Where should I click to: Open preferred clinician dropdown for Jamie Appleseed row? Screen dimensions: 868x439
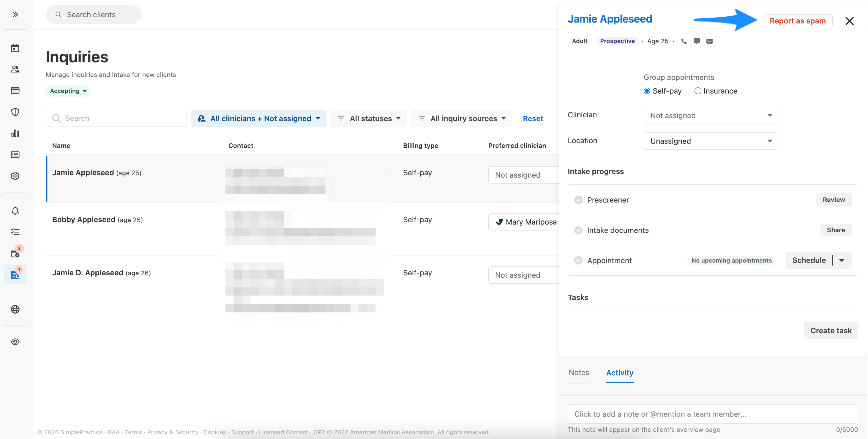pyautogui.click(x=523, y=175)
